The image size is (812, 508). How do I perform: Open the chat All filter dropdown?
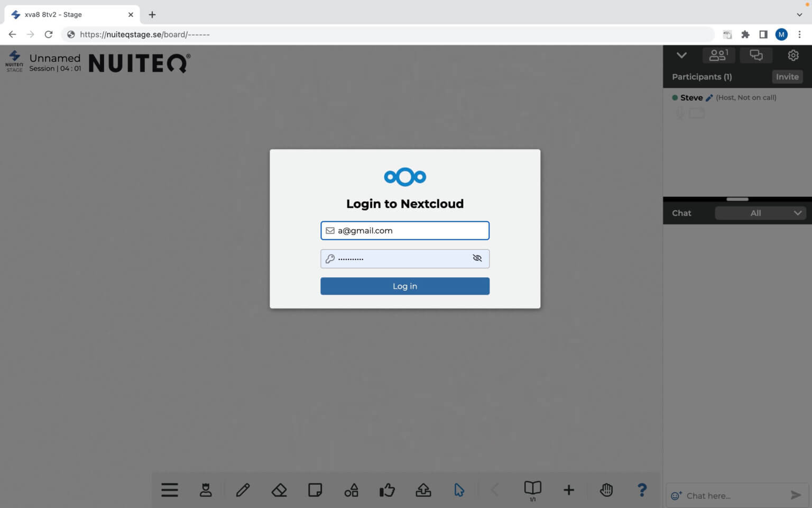click(760, 213)
